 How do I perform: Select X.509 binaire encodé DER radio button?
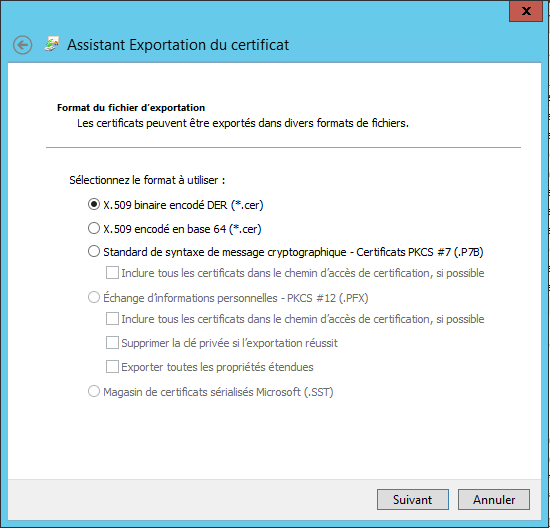tap(94, 204)
